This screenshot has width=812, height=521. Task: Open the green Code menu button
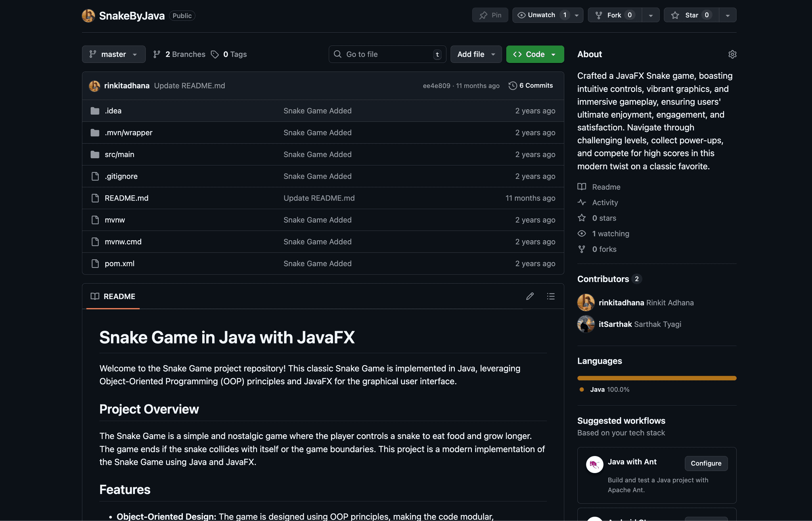534,54
